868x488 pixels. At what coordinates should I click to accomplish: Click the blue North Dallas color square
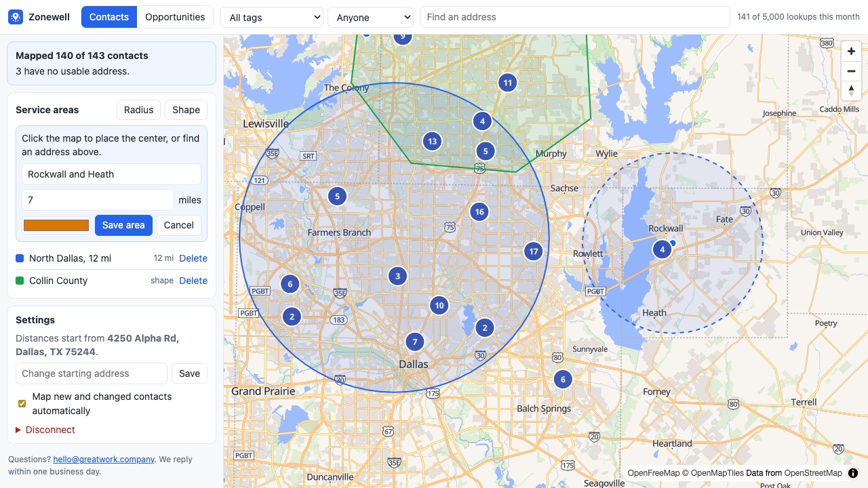coord(20,258)
